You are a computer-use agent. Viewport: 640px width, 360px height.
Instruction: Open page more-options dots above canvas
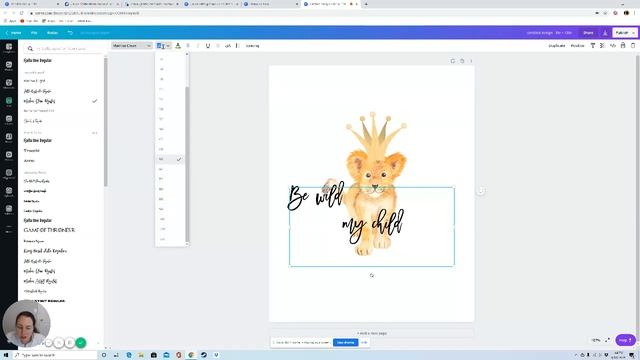[471, 61]
